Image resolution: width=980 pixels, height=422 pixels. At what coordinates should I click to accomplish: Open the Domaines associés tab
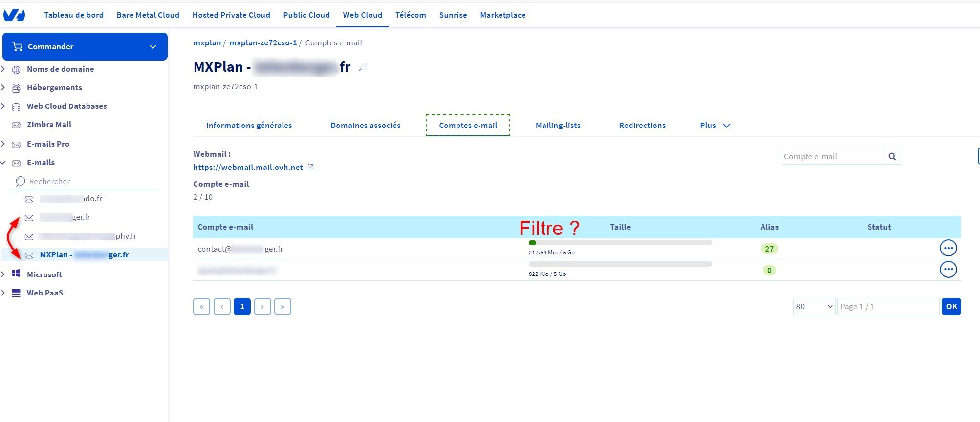pos(365,126)
